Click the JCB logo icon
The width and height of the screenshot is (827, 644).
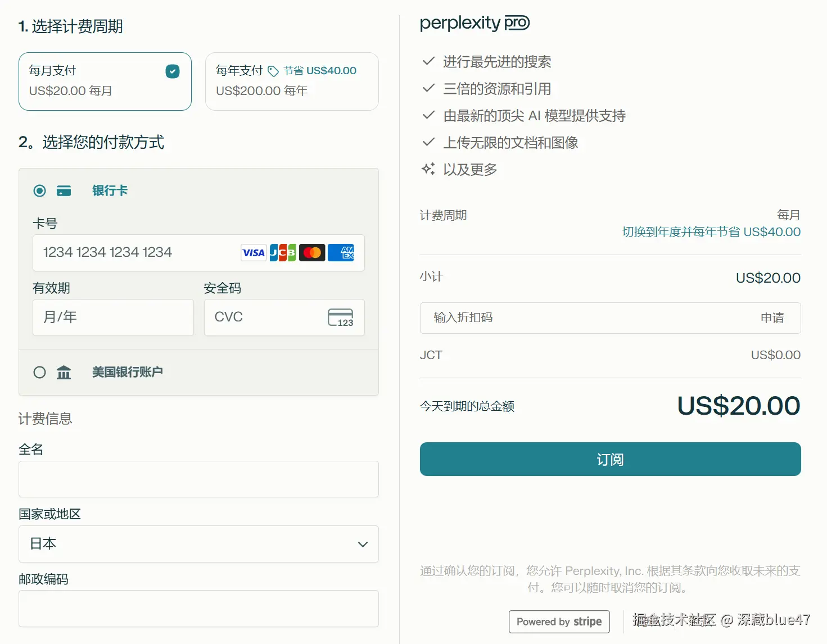click(x=283, y=253)
